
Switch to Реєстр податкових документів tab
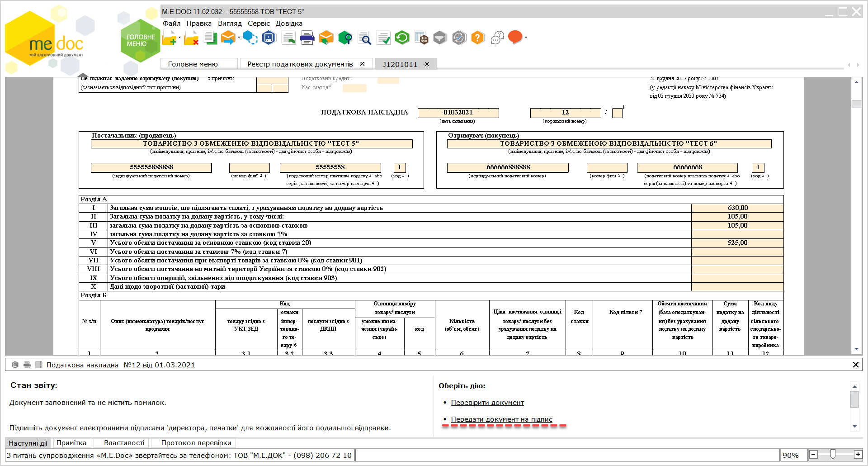[300, 64]
